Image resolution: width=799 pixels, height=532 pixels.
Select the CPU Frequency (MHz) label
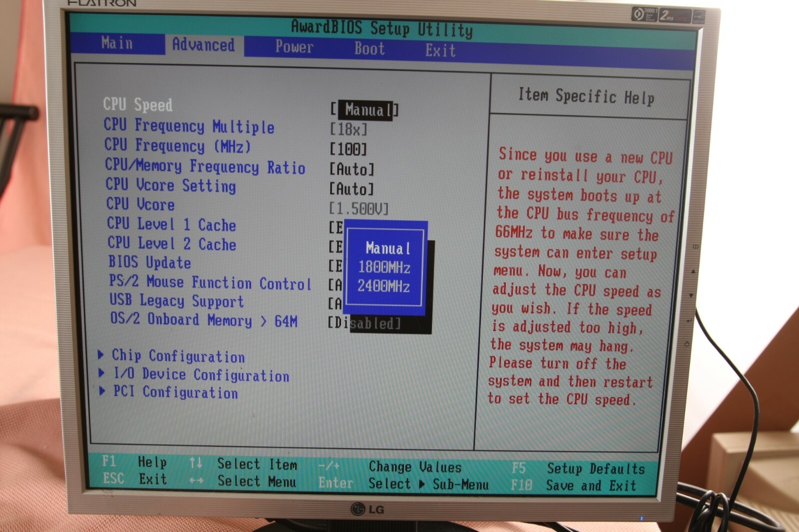click(178, 146)
